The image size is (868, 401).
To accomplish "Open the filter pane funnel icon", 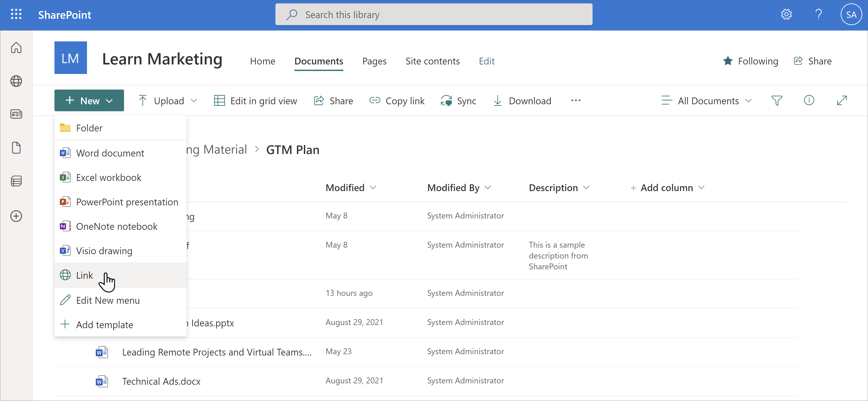I will pos(777,100).
